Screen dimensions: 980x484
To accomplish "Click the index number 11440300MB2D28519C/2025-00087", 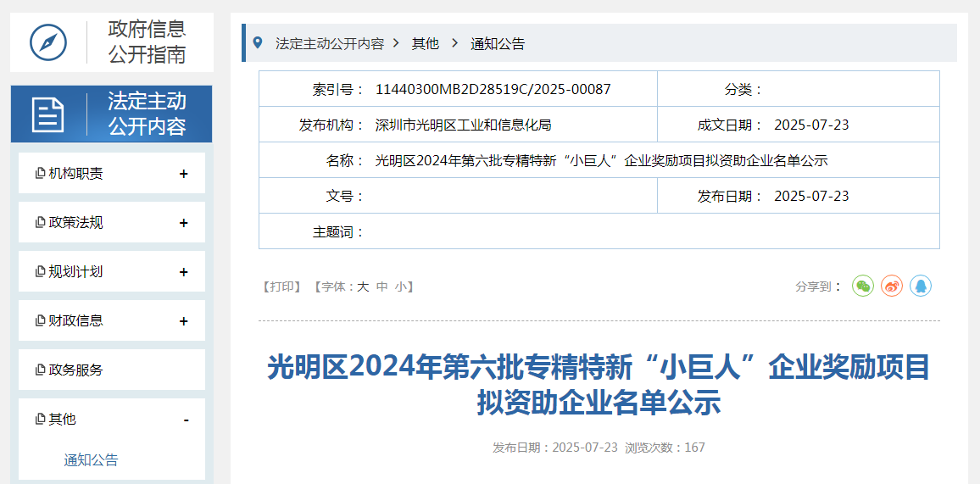I will point(493,89).
